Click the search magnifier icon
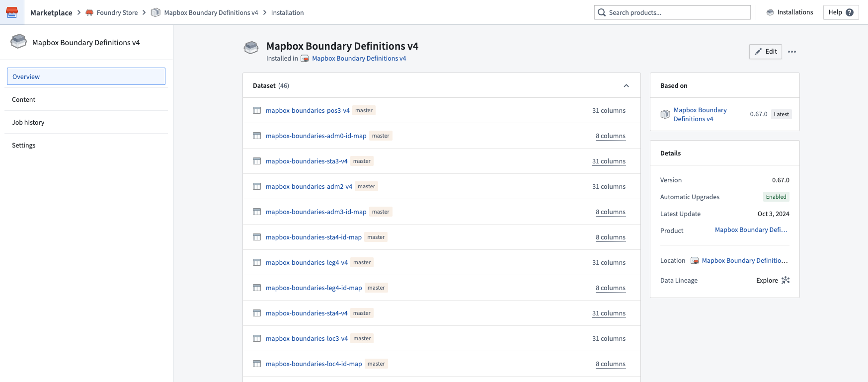The width and height of the screenshot is (868, 382). [602, 12]
